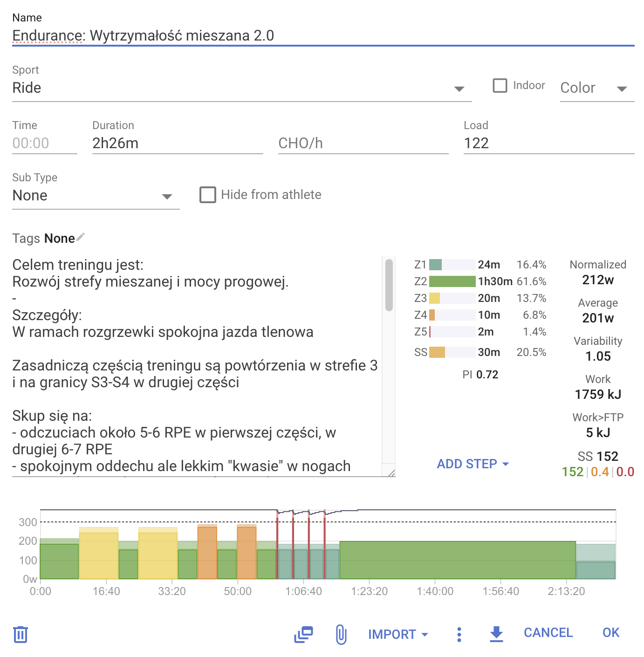Edit tags with the pencil icon
Viewport: 644px width, 657px height.
click(x=81, y=237)
